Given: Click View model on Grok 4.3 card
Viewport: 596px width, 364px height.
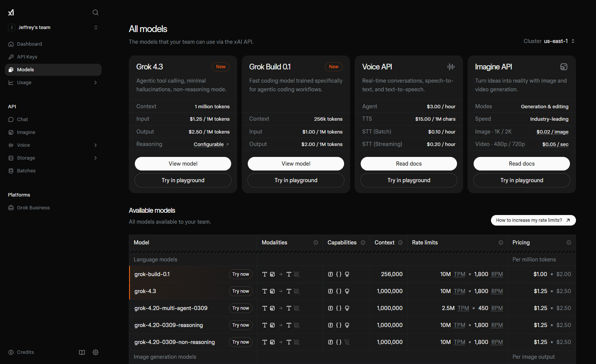Looking at the screenshot, I should pyautogui.click(x=183, y=164).
